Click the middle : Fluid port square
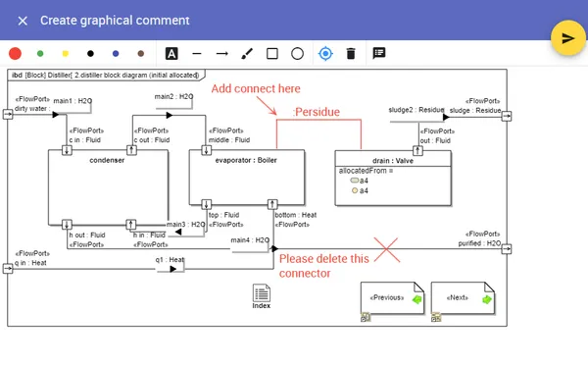This screenshot has width=588, height=366. coord(206,150)
